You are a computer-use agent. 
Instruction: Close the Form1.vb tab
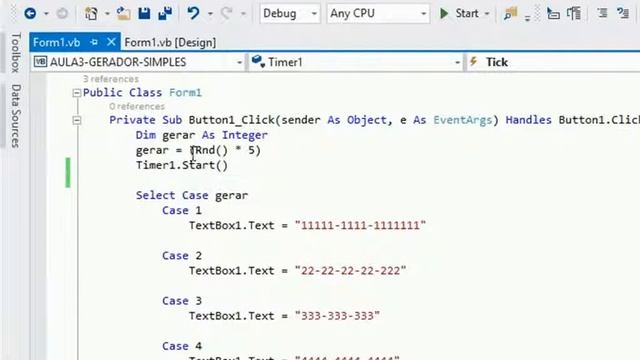click(111, 42)
